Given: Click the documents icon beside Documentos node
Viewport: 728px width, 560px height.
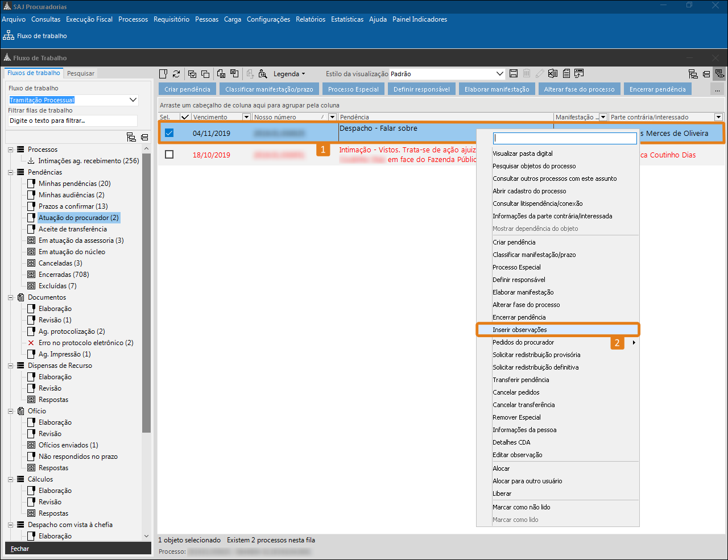Looking at the screenshot, I should (x=20, y=297).
